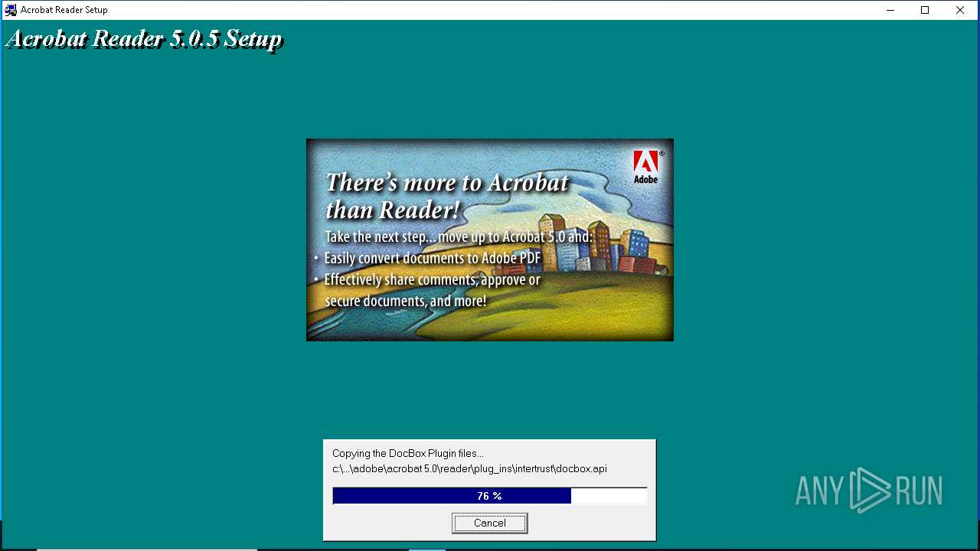The image size is (980, 551).
Task: Close the Acrobat Reader Setup window
Action: coord(960,10)
